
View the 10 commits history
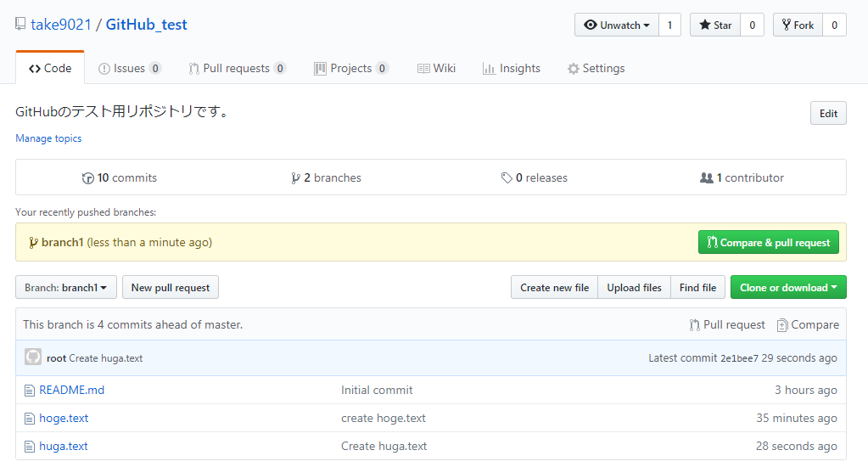[120, 177]
